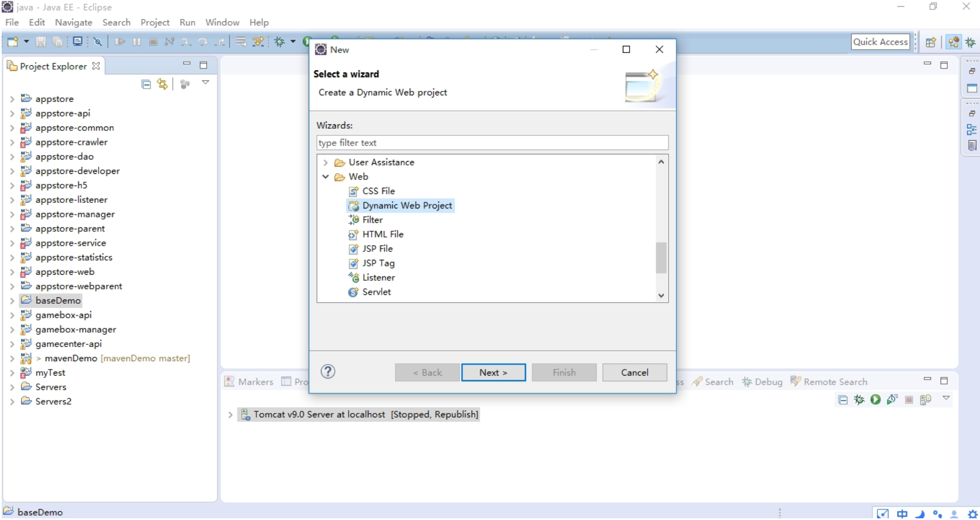Profile the Tomcat server
Screen dimensions: 980x520
[893, 399]
